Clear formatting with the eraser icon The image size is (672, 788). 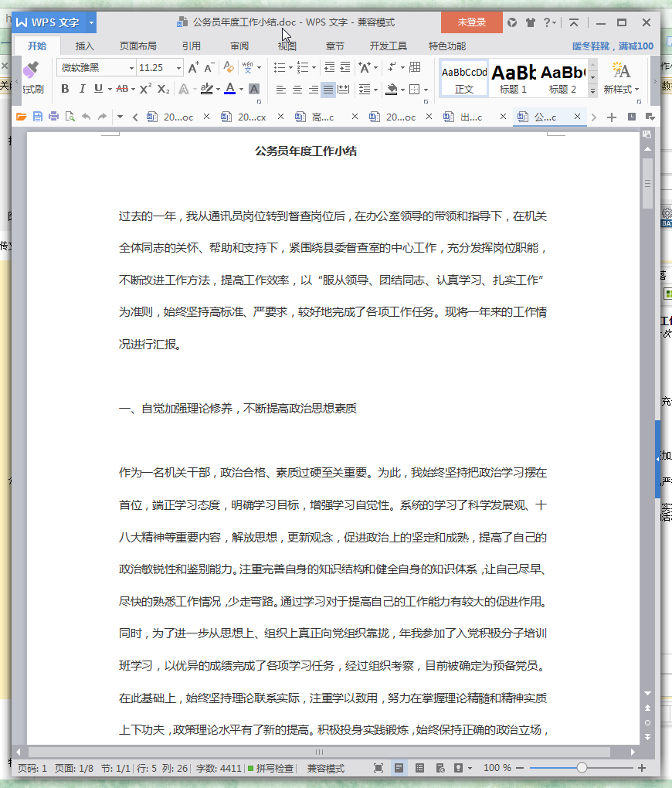click(x=229, y=67)
